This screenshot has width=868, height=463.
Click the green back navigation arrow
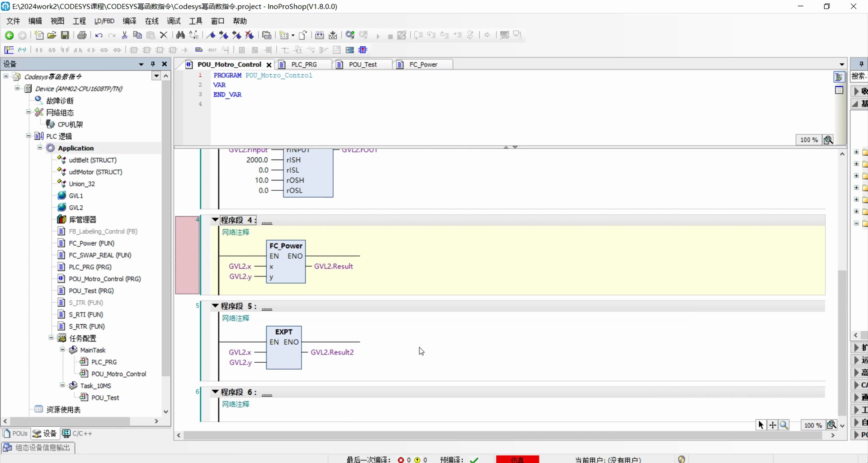pyautogui.click(x=9, y=35)
